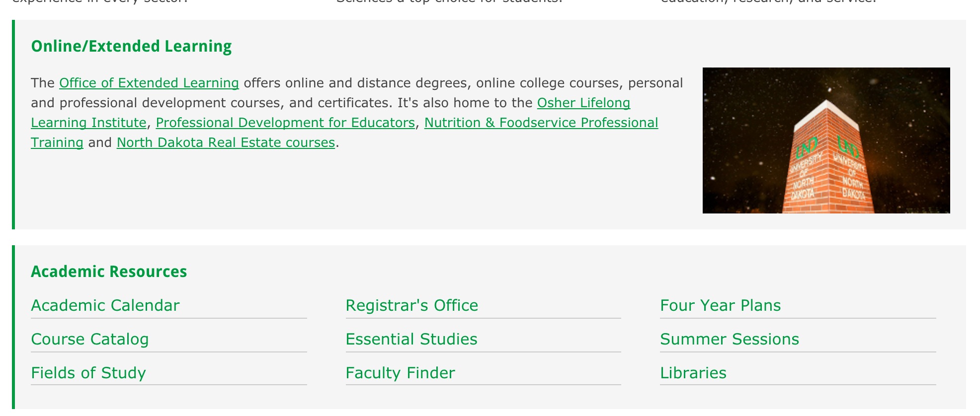
Task: Launch the Faculty Finder
Action: tap(400, 373)
